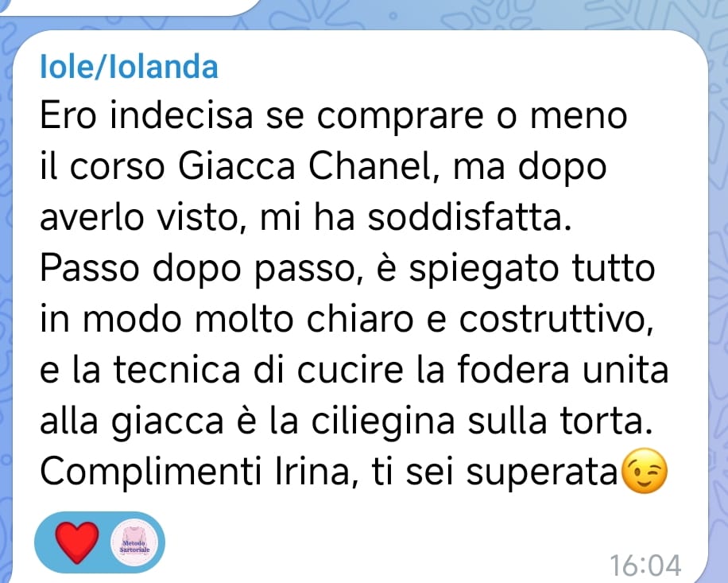The height and width of the screenshot is (583, 728).
Task: Open sender profile Iole/Iolanda
Action: 129,67
